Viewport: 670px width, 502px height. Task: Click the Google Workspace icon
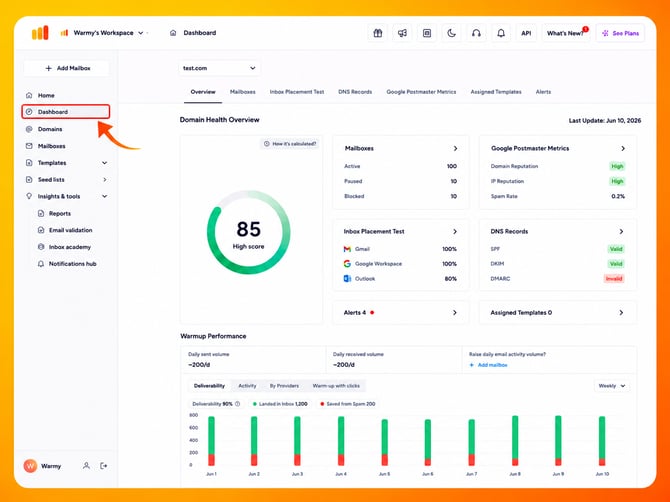(347, 264)
